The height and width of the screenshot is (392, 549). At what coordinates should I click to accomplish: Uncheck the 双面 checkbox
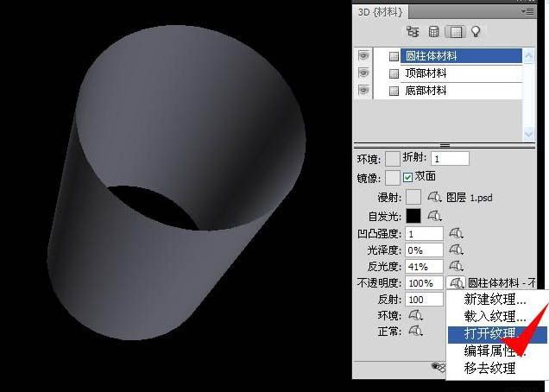[x=407, y=177]
